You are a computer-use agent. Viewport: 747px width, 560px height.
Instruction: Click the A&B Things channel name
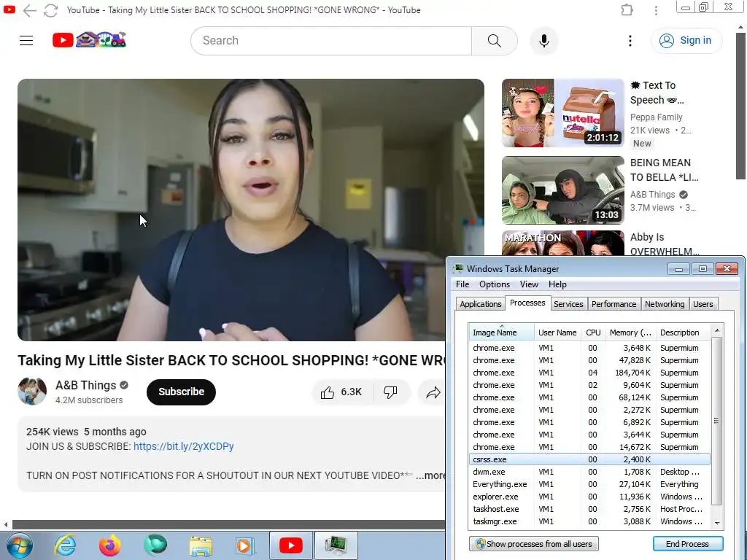(x=86, y=385)
